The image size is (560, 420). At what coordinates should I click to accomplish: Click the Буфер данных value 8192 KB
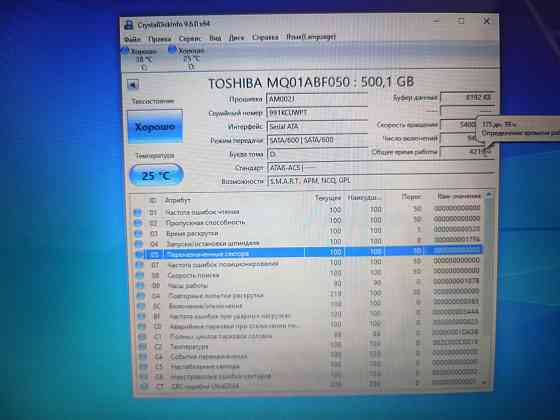pos(468,98)
